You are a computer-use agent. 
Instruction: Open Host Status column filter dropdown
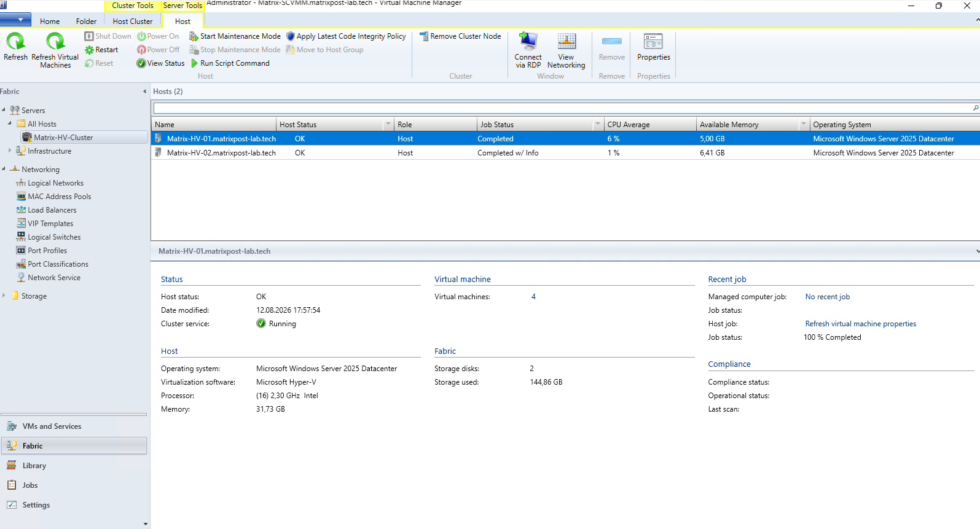(x=388, y=125)
